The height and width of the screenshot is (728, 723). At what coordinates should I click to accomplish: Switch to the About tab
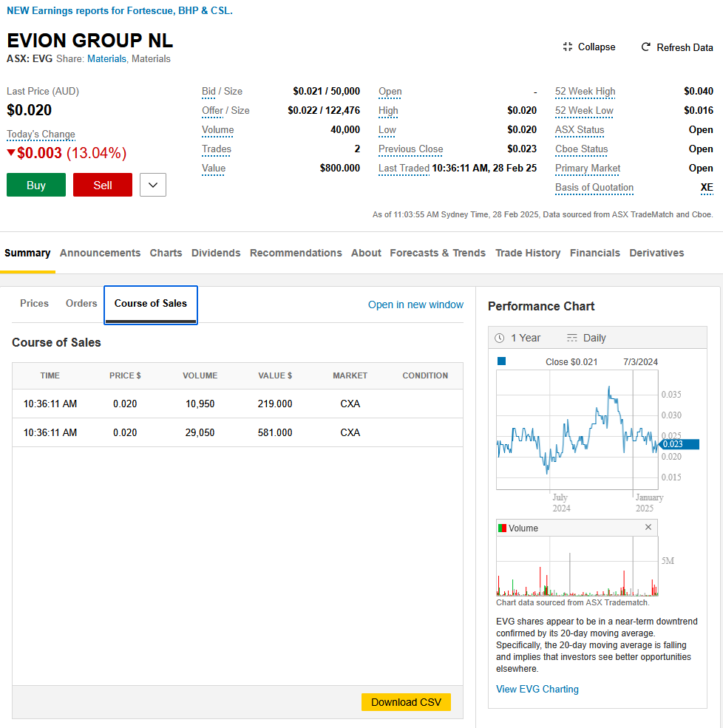pos(366,253)
